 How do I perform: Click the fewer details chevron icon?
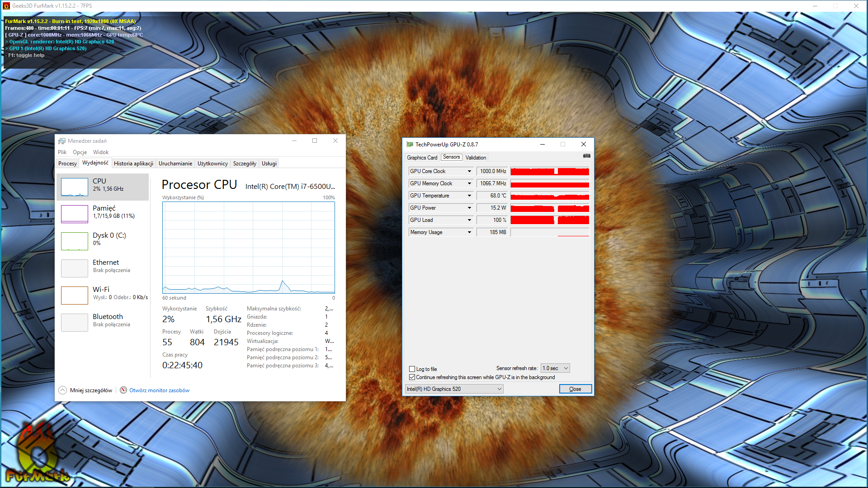(x=63, y=390)
